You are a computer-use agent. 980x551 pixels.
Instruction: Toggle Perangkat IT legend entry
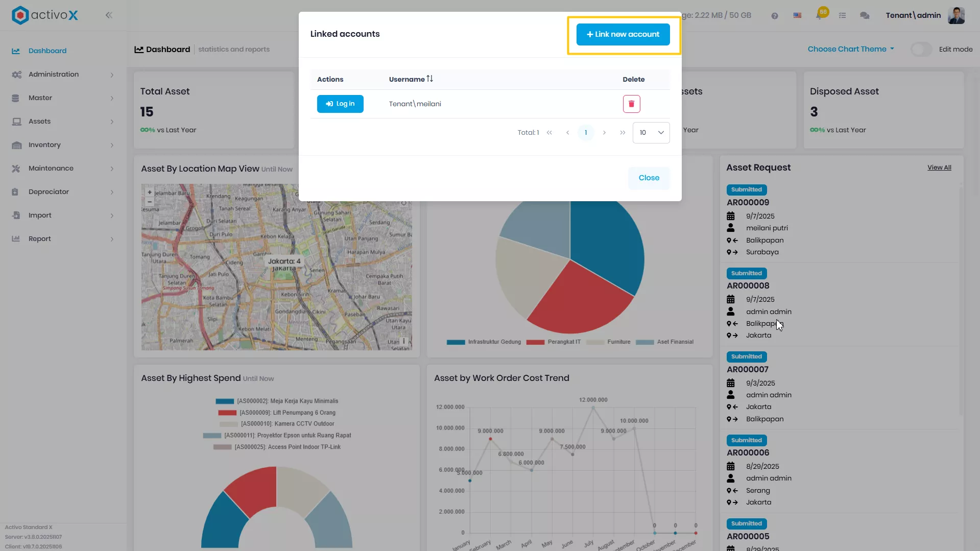554,342
